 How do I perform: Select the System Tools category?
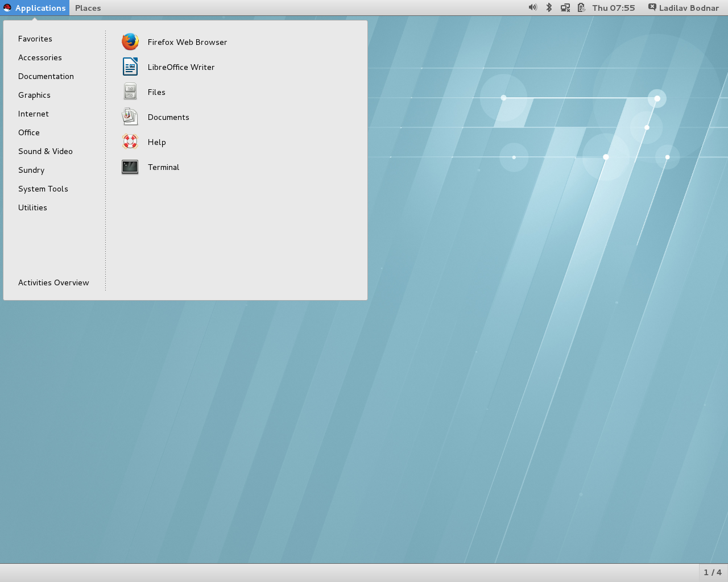(x=43, y=189)
